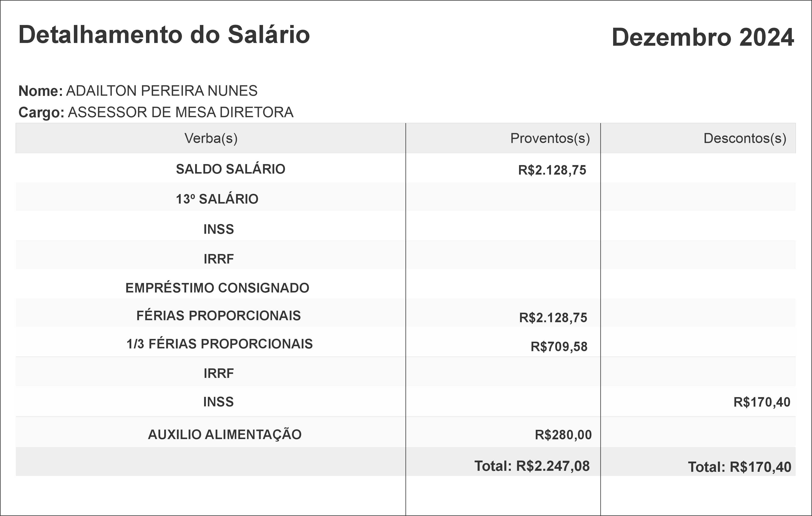Click the R$709,58 proventos amount
812x516 pixels.
[559, 347]
